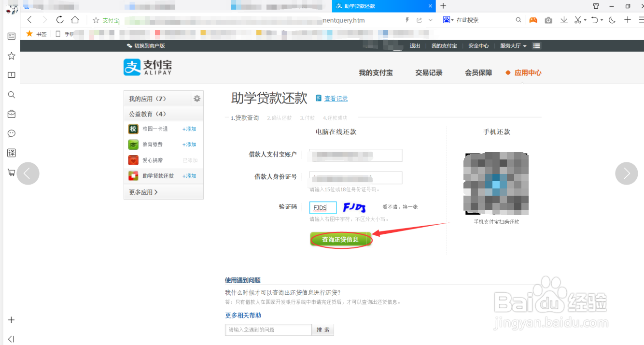Switch to the 会员保障 navigation tab
The height and width of the screenshot is (345, 644).
tap(478, 73)
